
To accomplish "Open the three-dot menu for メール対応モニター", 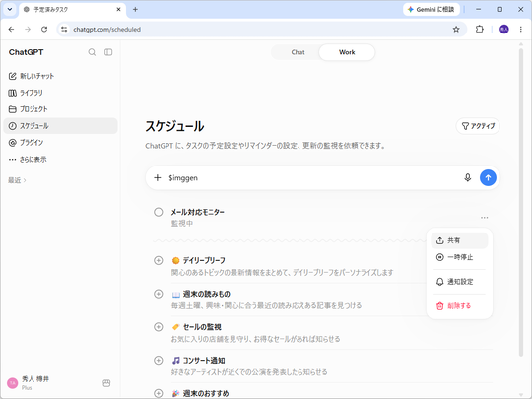I will pyautogui.click(x=484, y=217).
